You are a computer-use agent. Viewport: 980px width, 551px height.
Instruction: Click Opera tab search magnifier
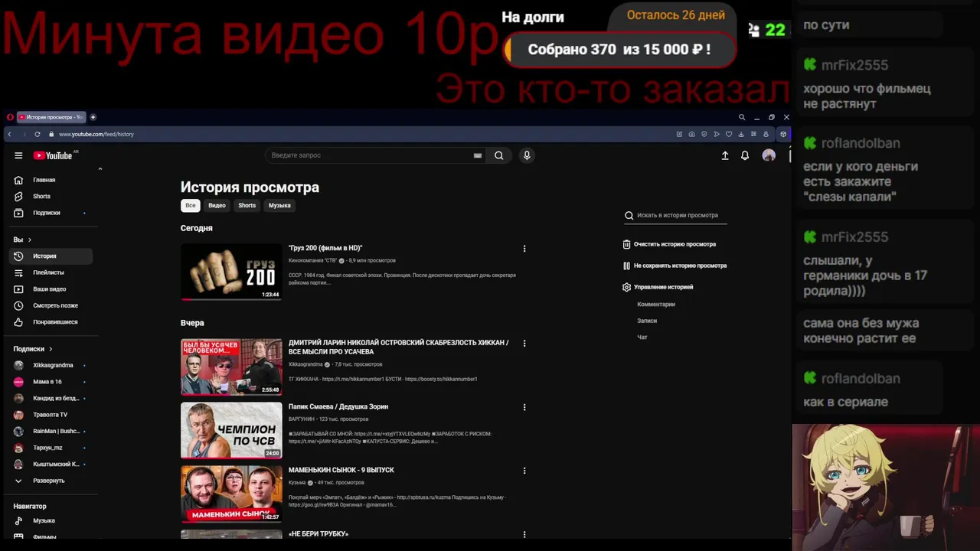pyautogui.click(x=742, y=117)
